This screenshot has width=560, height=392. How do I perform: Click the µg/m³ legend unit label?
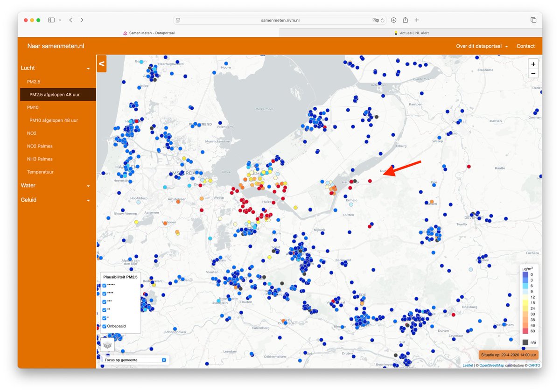coord(528,268)
